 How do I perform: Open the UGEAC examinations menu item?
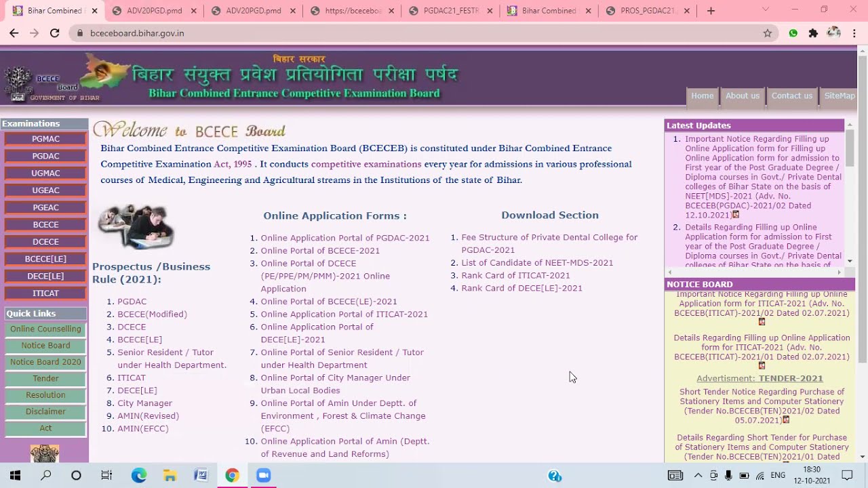pyautogui.click(x=45, y=190)
